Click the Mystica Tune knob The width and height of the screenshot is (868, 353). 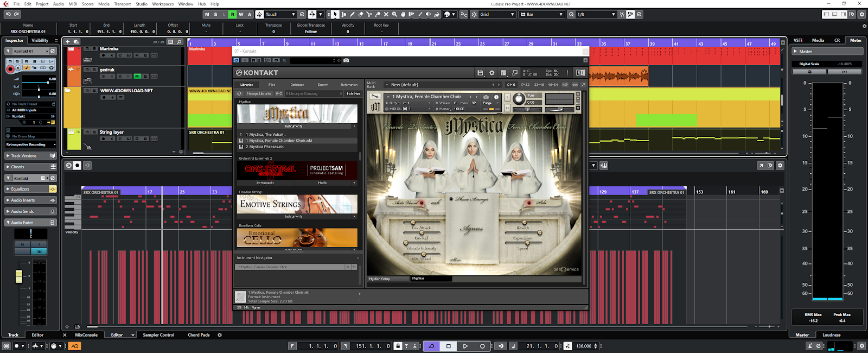[519, 98]
